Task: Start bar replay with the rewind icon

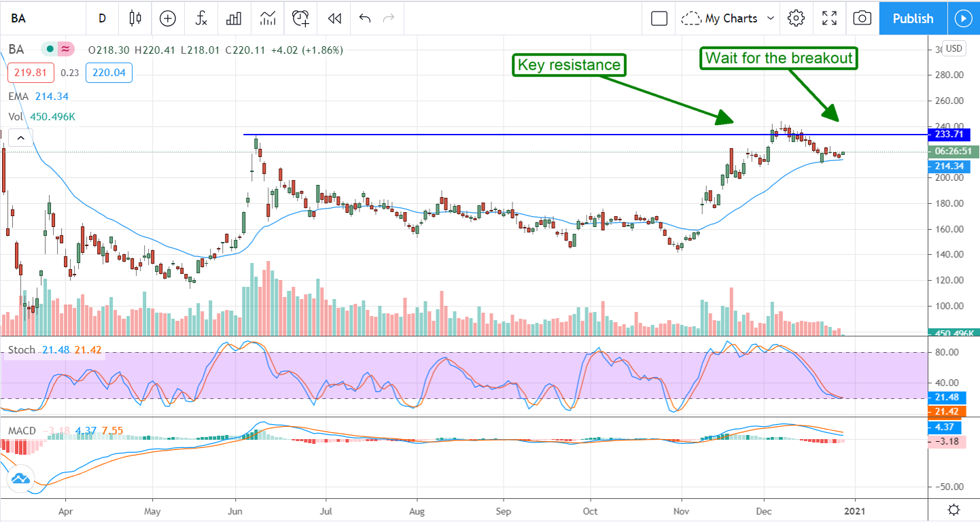Action: click(x=334, y=18)
